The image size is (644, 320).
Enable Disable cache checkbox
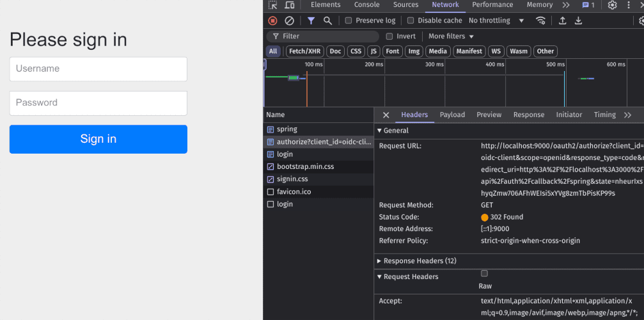(x=411, y=20)
